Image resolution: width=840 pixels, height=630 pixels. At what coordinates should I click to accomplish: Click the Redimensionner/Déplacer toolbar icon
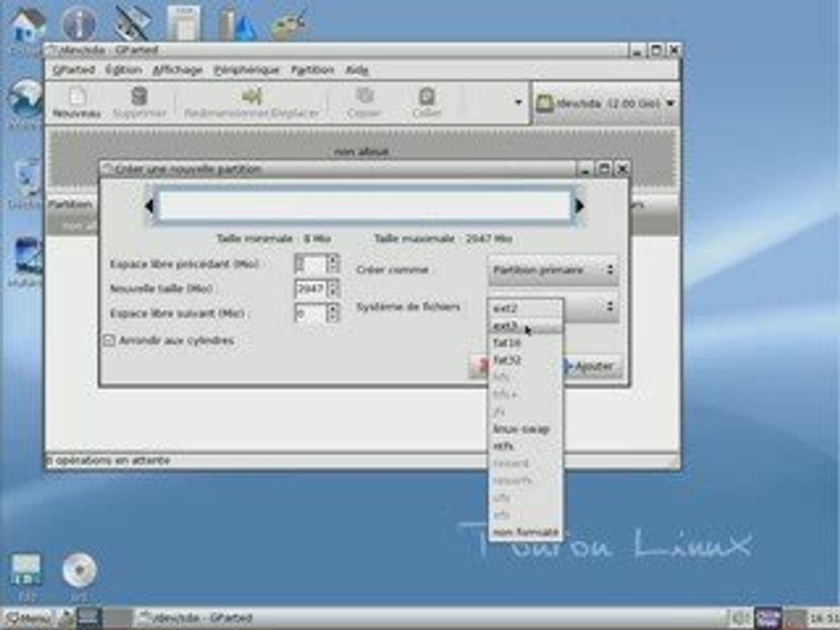251,101
